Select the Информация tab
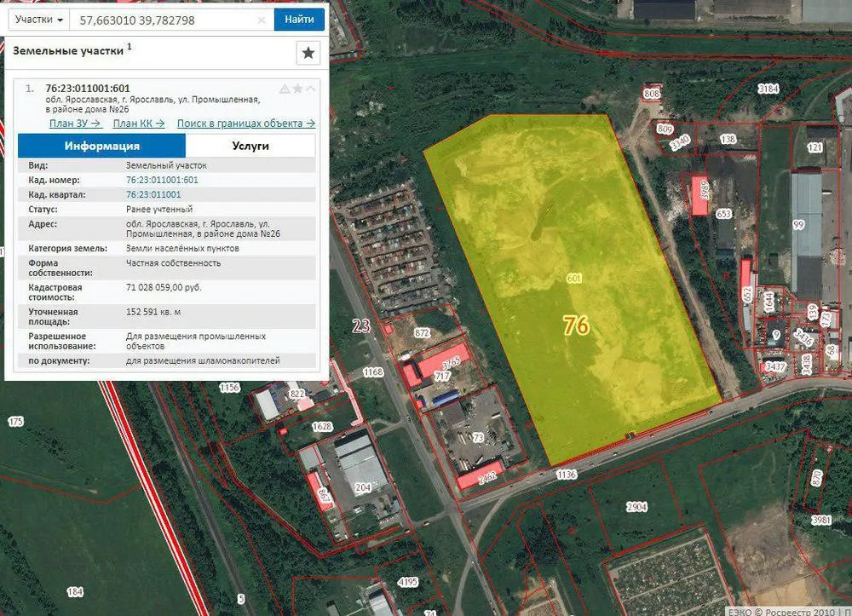 [102, 146]
